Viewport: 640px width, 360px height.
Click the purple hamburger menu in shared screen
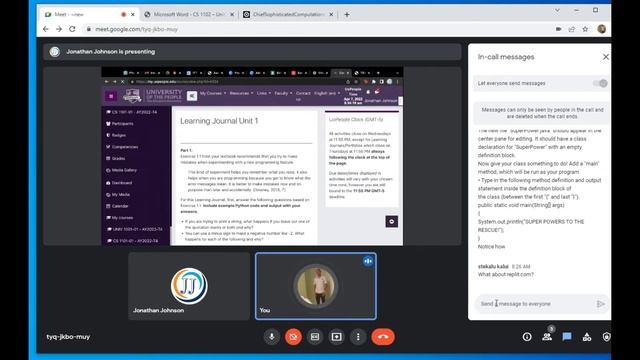point(111,96)
